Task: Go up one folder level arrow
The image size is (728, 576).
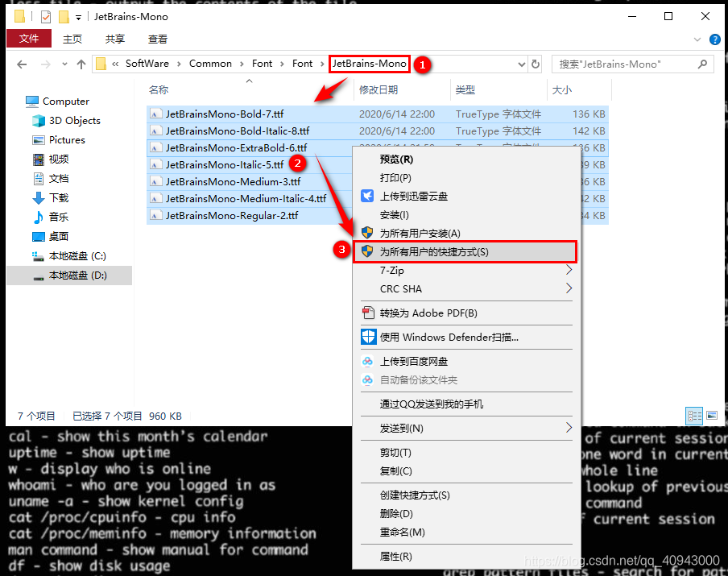Action: point(81,64)
